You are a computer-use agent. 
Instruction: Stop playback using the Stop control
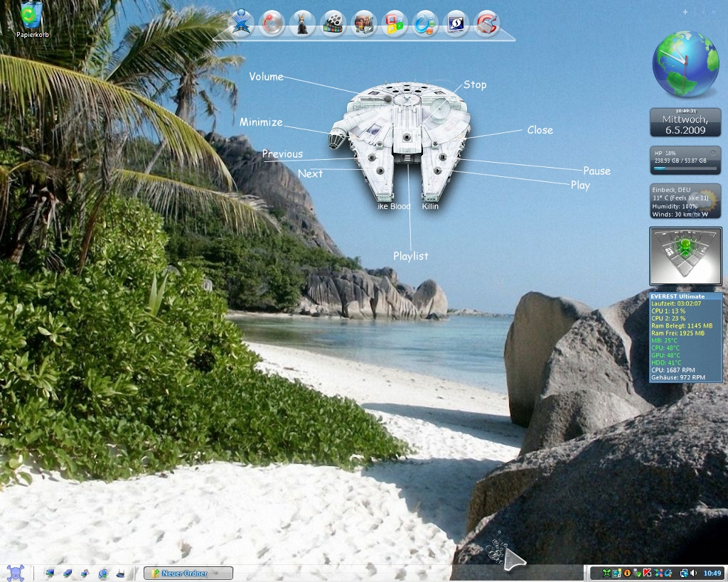pyautogui.click(x=407, y=137)
